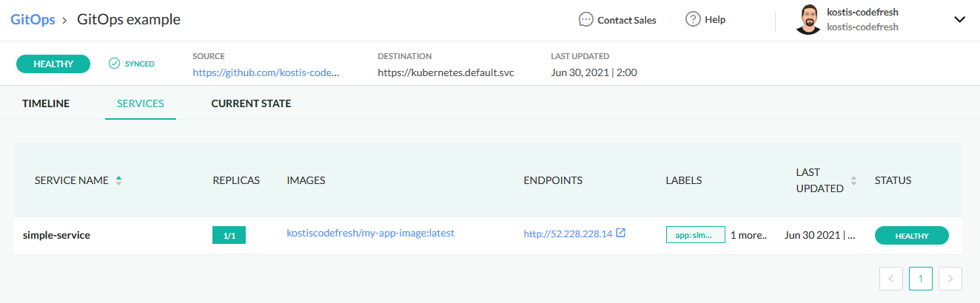Show the '1 more..' labels
Image resolution: width=980 pixels, height=303 pixels.
(x=748, y=236)
